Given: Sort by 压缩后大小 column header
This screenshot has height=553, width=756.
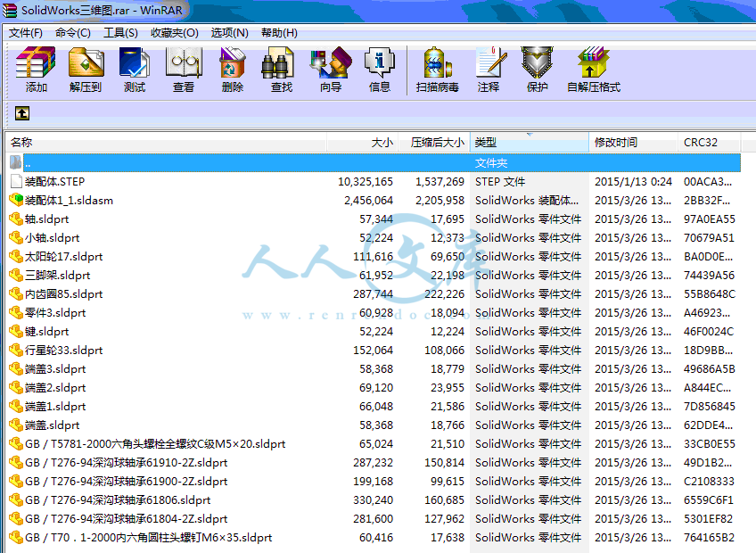Looking at the screenshot, I should (x=434, y=143).
